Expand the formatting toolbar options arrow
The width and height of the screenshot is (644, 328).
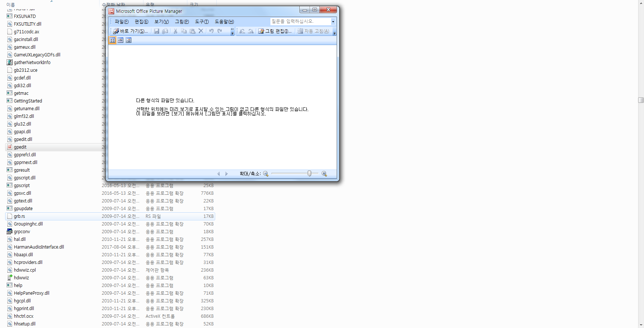[334, 31]
